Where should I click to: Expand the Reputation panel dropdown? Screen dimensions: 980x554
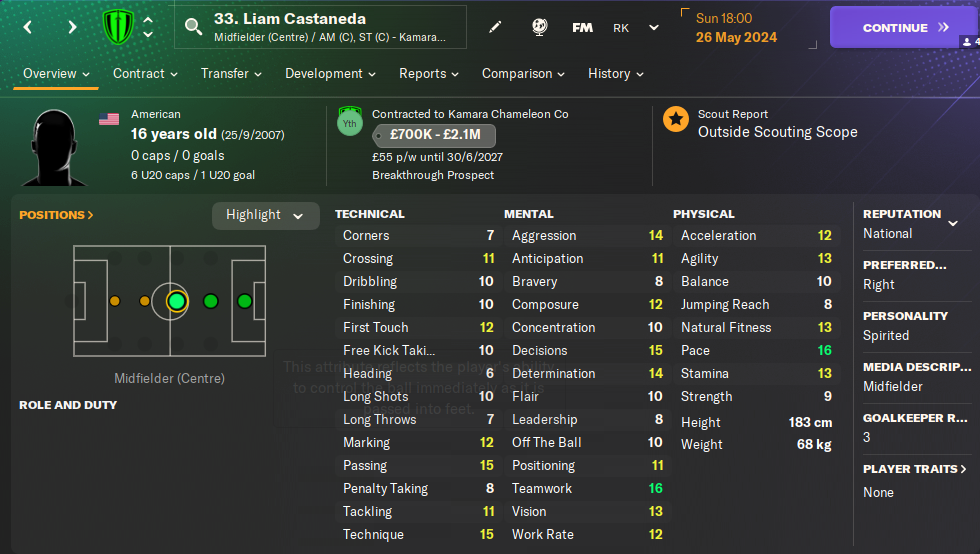coord(953,223)
